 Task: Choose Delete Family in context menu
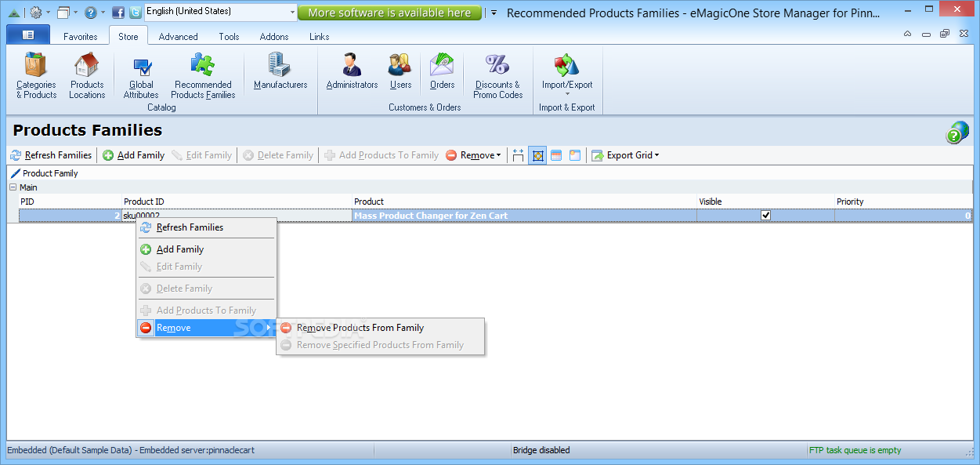point(206,289)
